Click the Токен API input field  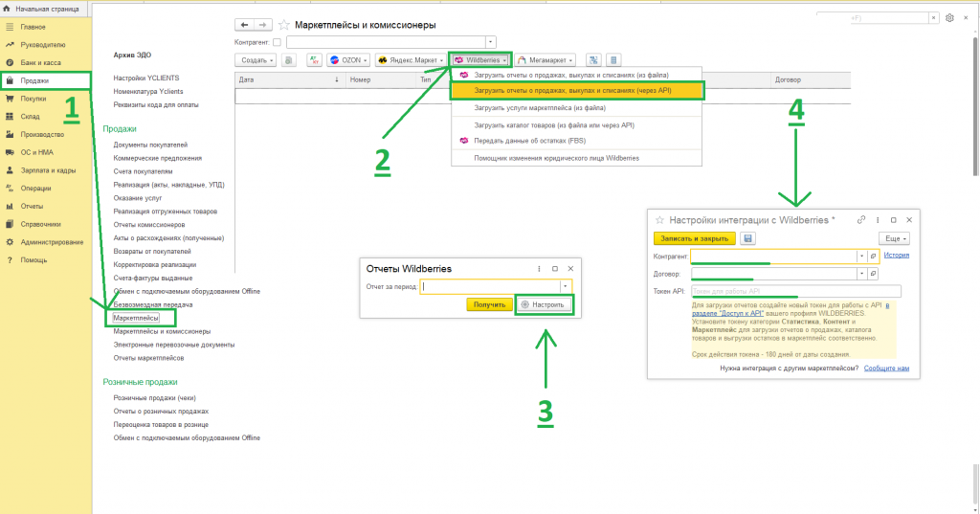(x=795, y=291)
